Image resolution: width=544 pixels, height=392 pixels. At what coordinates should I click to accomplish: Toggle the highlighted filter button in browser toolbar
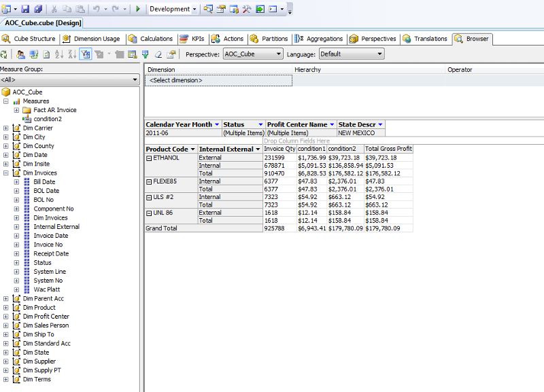(86, 54)
